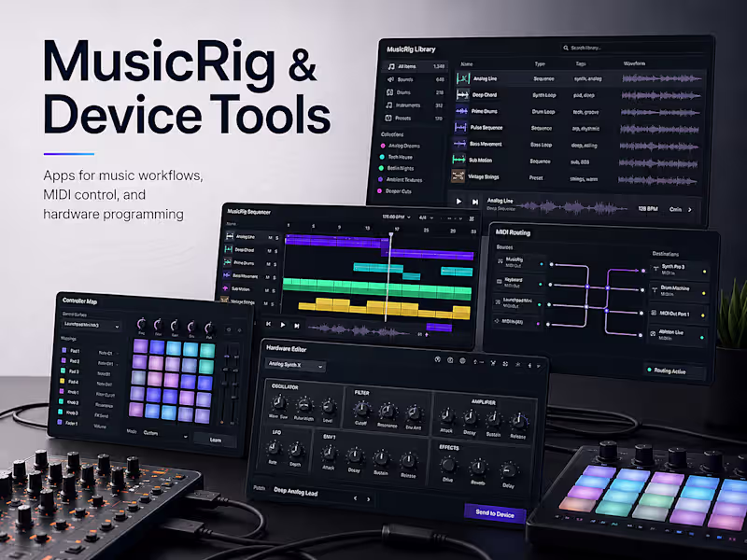Solo the Prime Drums track in Sequencer
The image size is (747, 560).
[275, 264]
